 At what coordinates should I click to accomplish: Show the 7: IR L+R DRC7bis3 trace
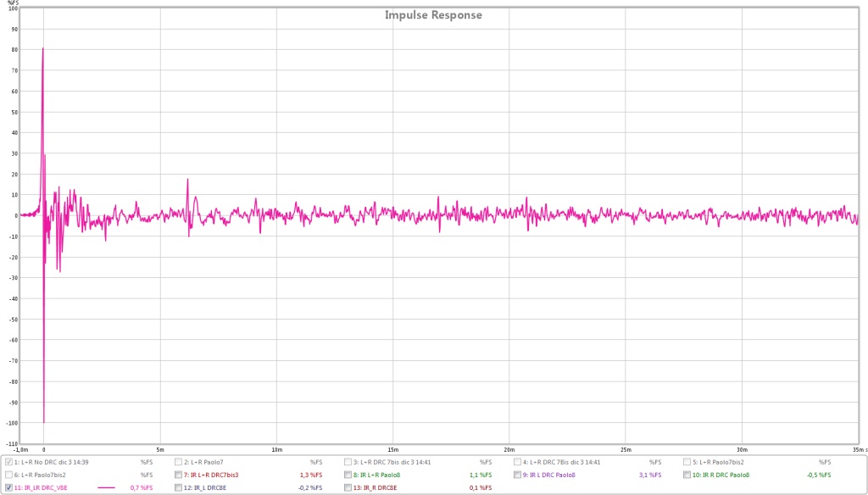[x=178, y=475]
